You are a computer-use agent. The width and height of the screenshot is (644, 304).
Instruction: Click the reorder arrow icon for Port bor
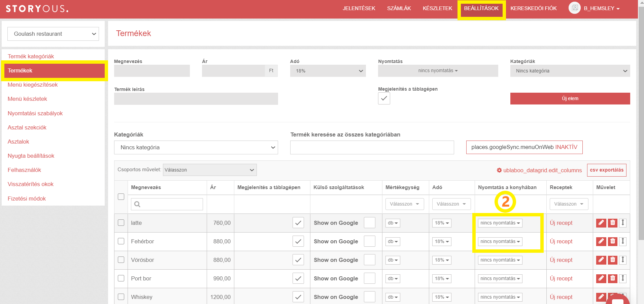click(623, 278)
